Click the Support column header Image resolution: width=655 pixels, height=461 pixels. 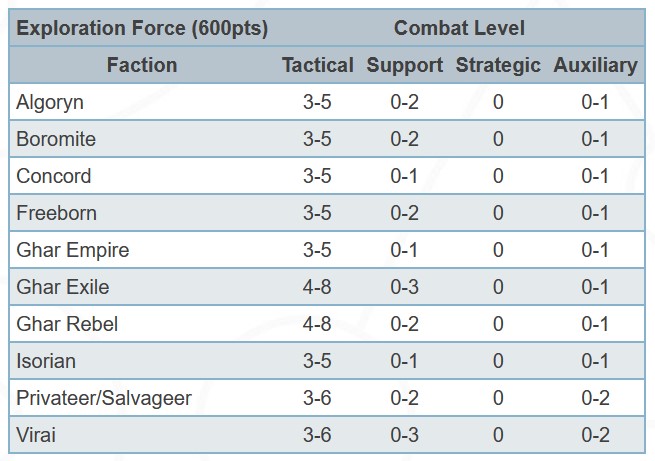(x=404, y=65)
